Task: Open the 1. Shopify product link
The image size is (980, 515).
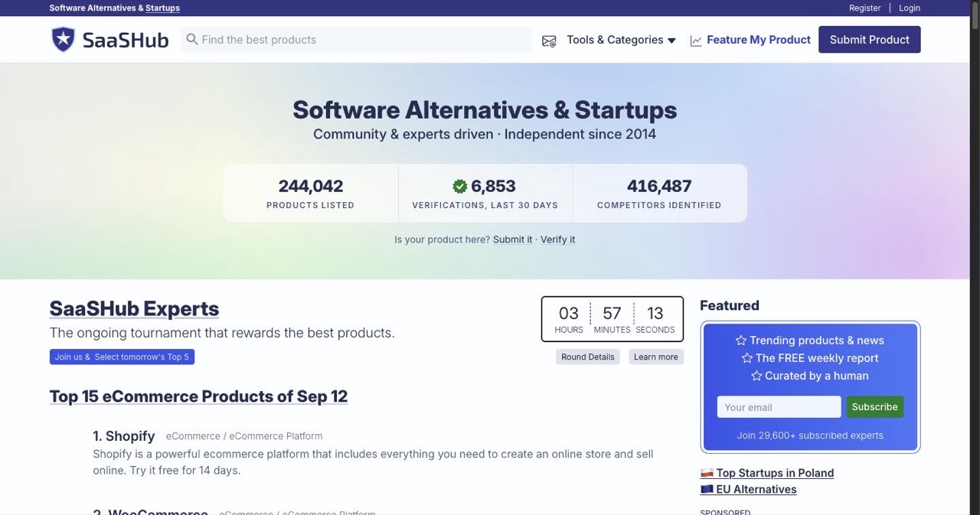Action: tap(124, 435)
